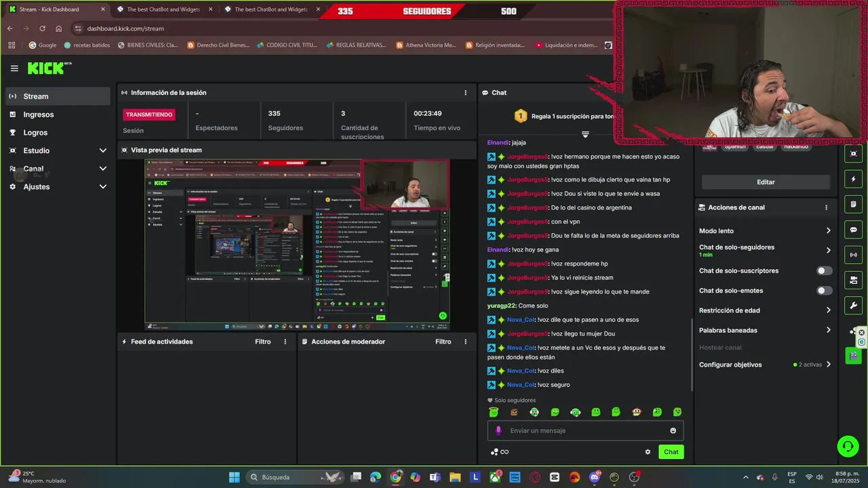868x488 pixels.
Task: Select the red-cap mushroom emote
Action: [x=636, y=412]
